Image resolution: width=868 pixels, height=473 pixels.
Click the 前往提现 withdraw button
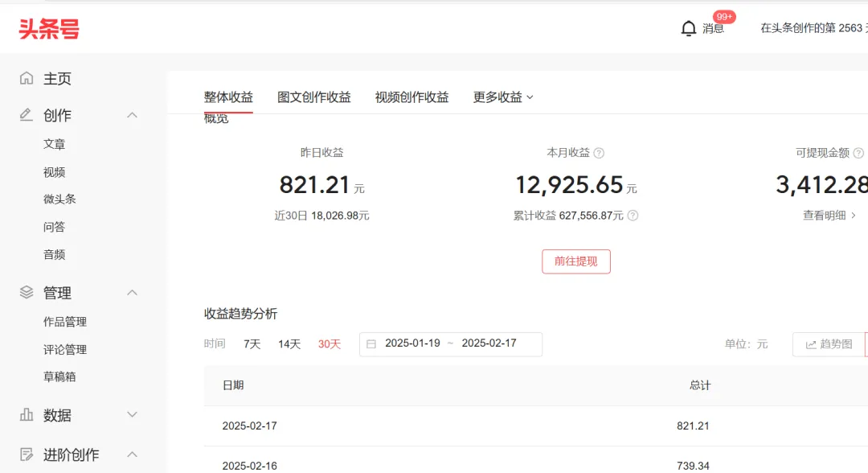[576, 261]
